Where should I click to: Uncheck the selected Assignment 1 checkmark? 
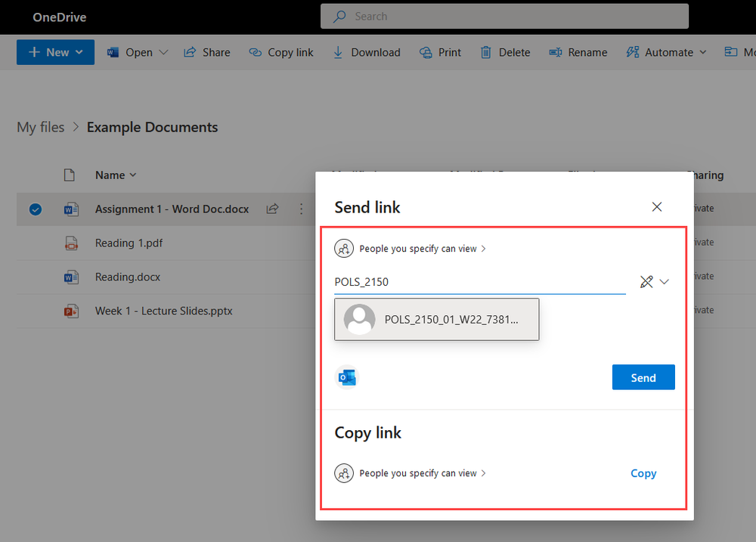click(x=36, y=209)
